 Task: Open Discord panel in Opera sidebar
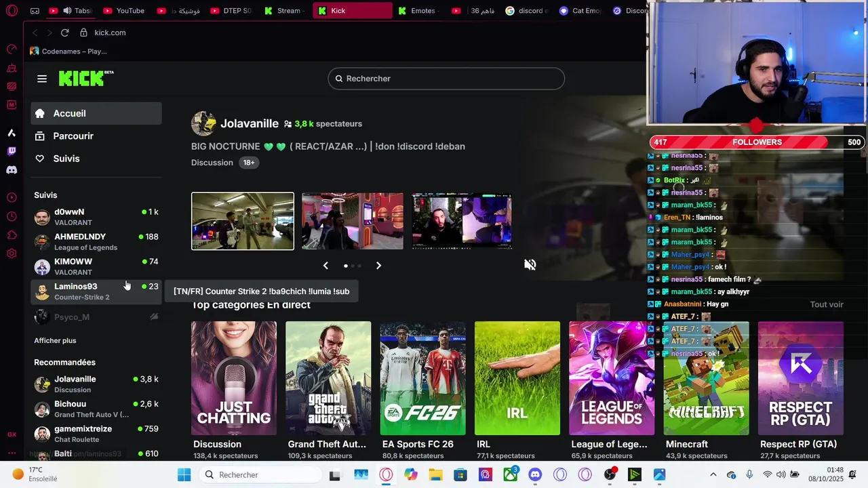[12, 170]
